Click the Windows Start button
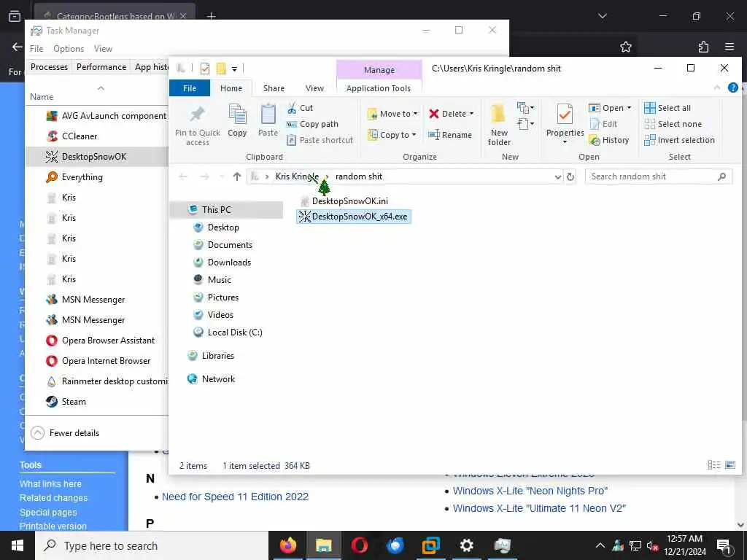The image size is (747, 560). (18, 545)
